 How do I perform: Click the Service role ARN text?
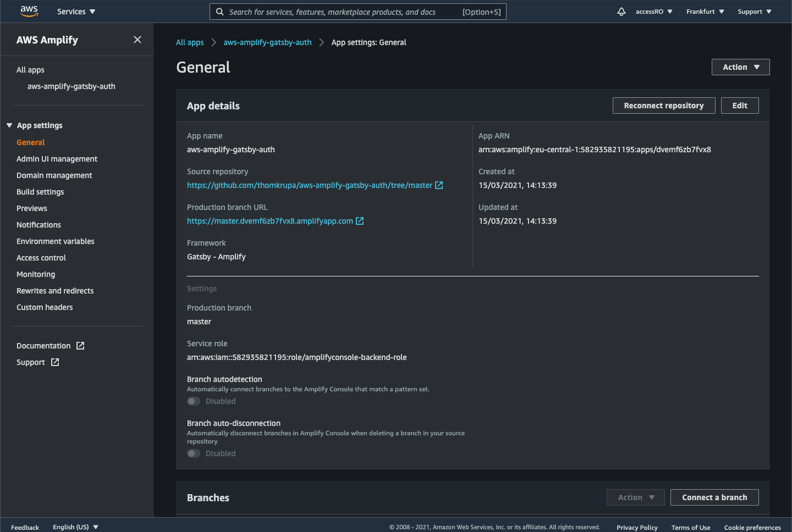click(x=297, y=357)
